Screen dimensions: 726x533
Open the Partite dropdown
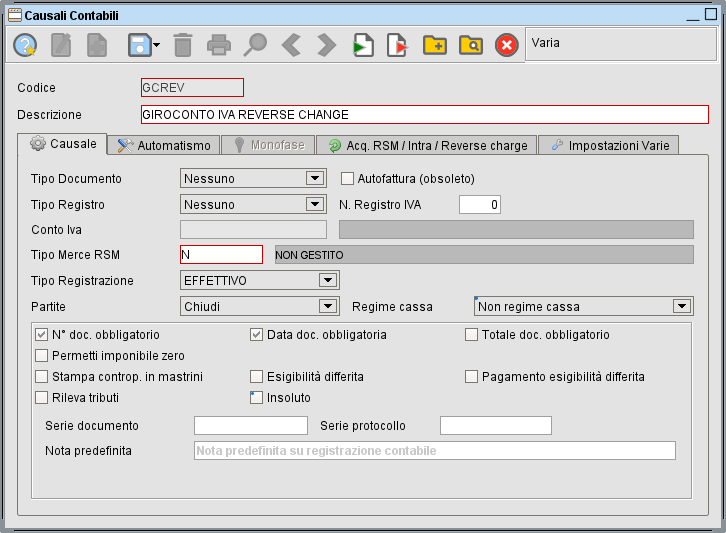[328, 306]
